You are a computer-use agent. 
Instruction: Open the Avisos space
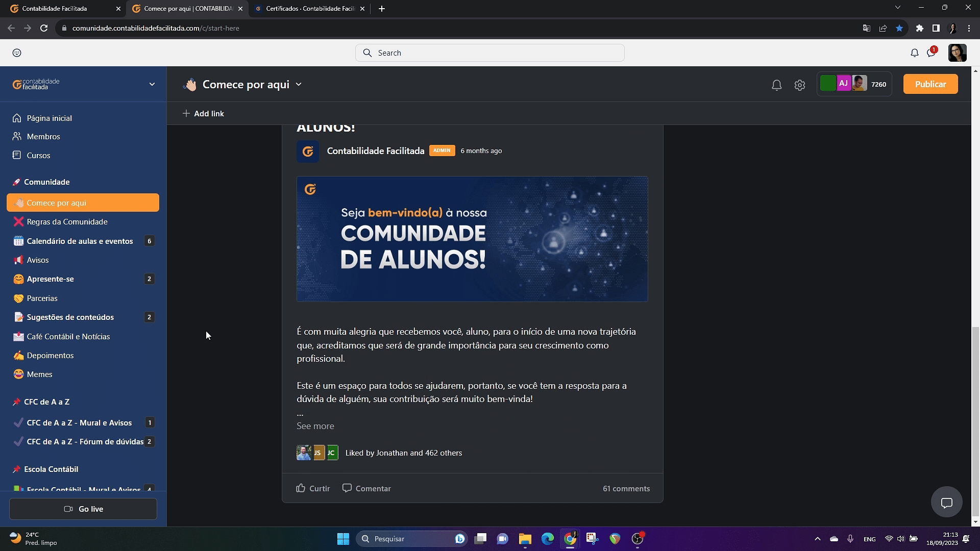[x=83, y=260]
